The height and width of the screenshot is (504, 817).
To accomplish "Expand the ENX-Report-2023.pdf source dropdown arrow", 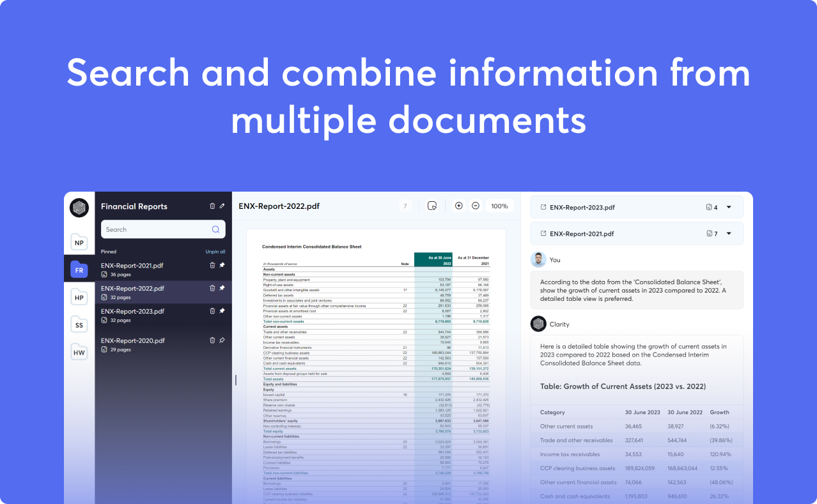I will 729,208.
